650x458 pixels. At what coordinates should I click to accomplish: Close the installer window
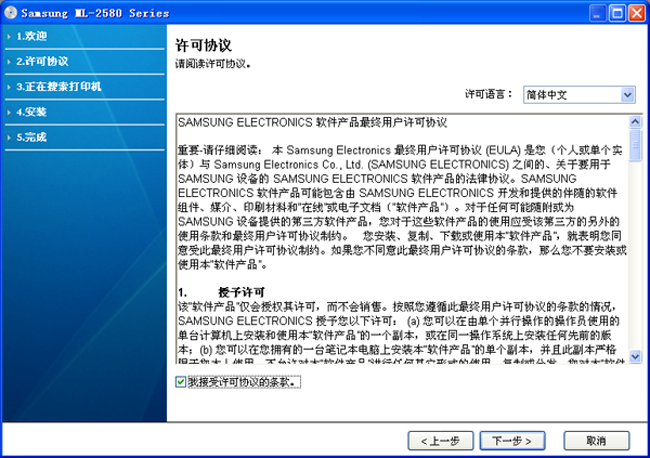636,13
